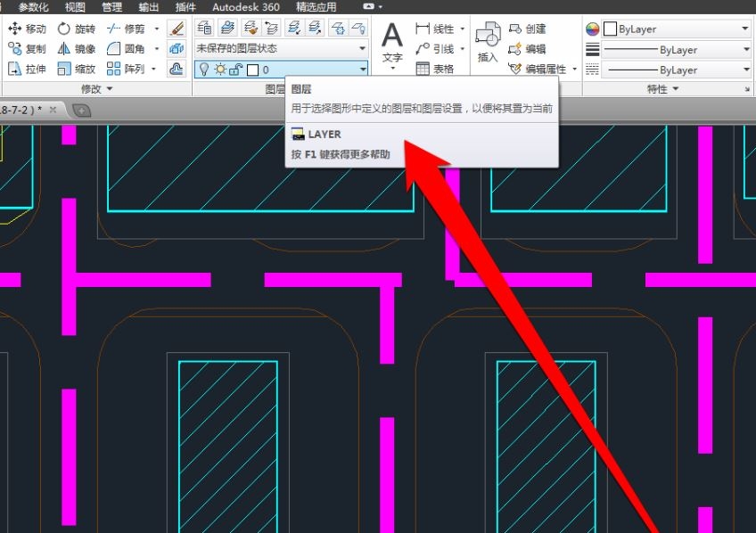
Task: Switch to the Featured Apps (精选应用) tab
Action: pos(316,7)
